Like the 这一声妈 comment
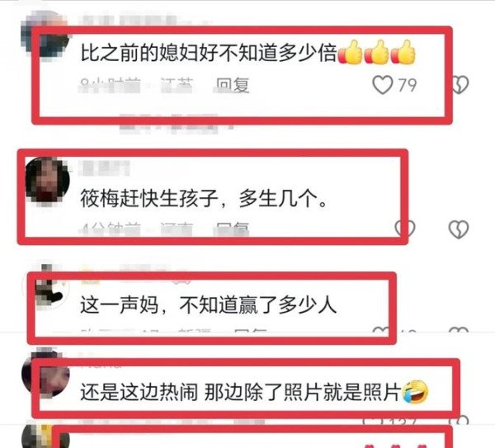Image resolution: width=495 pixels, height=448 pixels. [x=382, y=331]
